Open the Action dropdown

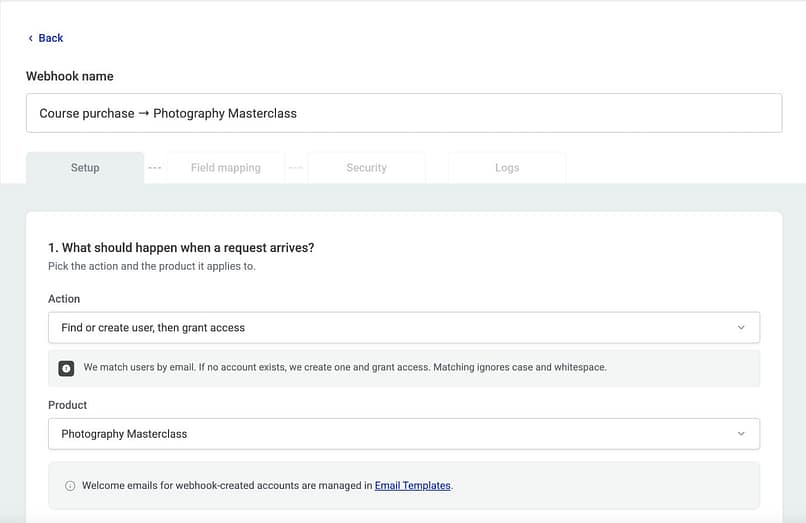404,328
